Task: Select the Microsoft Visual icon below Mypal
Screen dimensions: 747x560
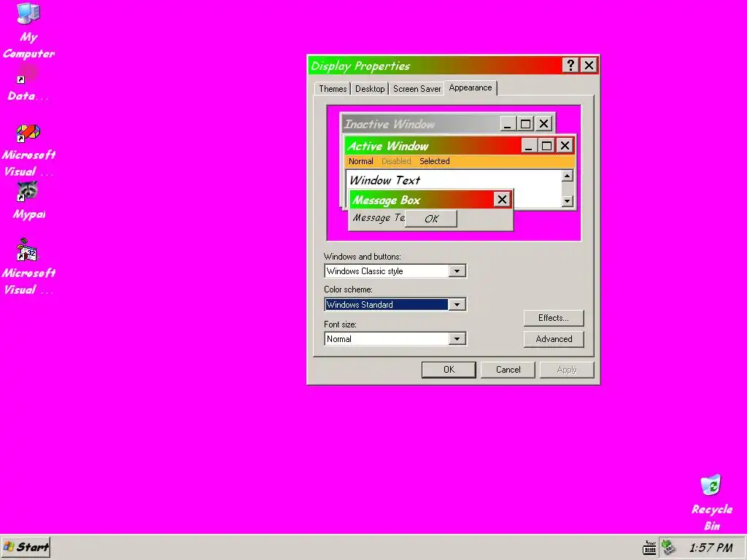Action: coord(27,250)
